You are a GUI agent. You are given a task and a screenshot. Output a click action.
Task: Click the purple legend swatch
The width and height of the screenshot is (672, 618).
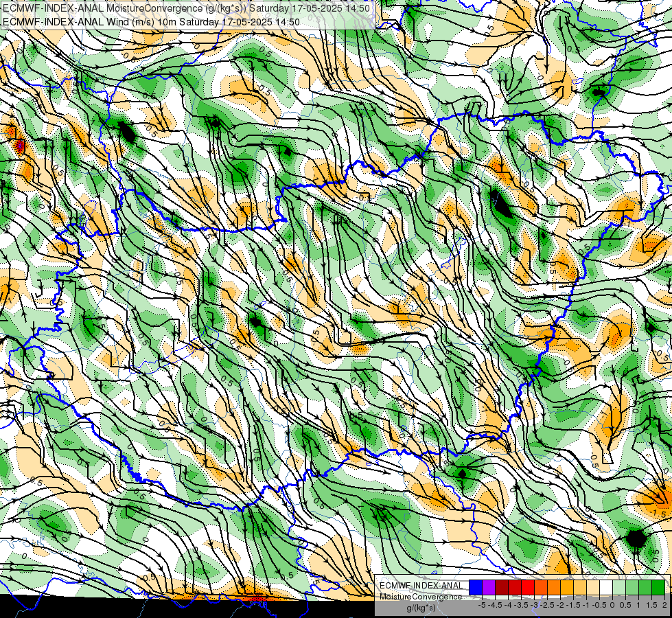tap(489, 588)
